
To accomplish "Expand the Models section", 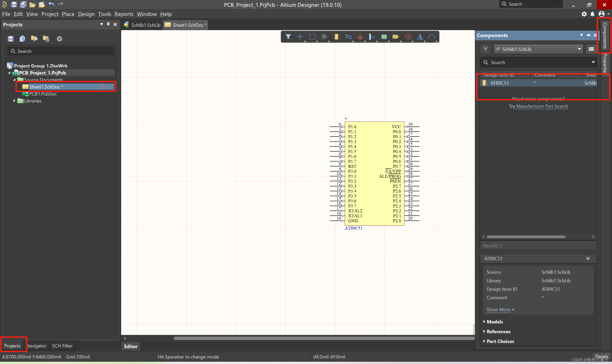I will [x=495, y=322].
